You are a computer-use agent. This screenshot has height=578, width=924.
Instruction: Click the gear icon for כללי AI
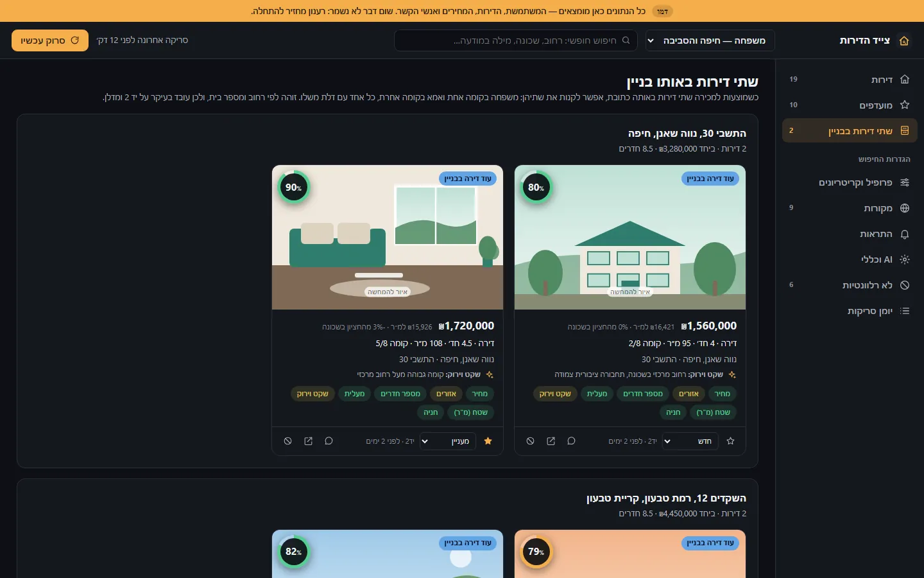(905, 259)
